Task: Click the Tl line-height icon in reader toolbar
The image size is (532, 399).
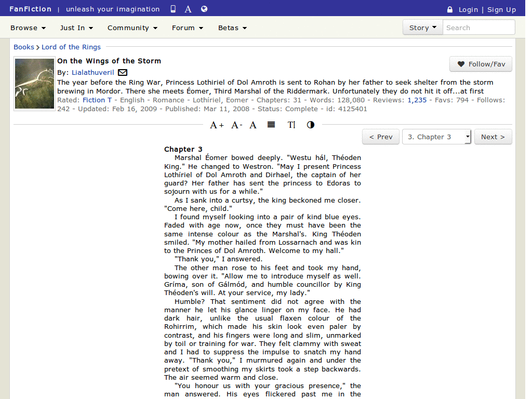Action: pyautogui.click(x=291, y=125)
